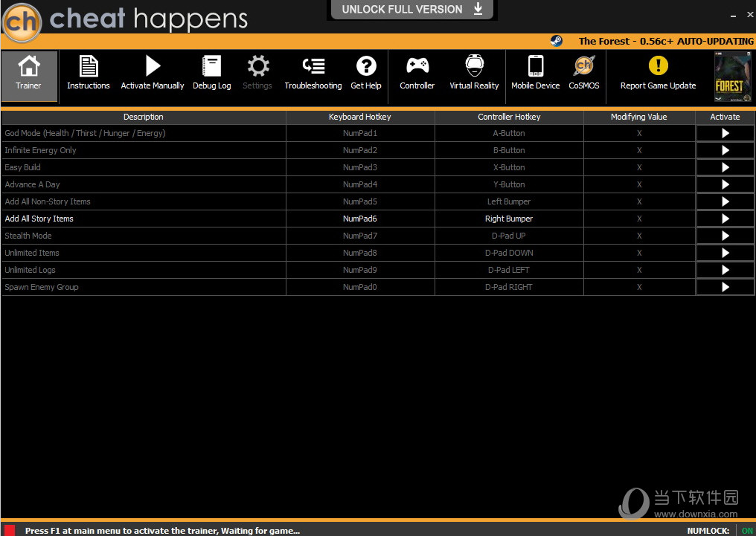Click The Forest game cover thumbnail
756x536 pixels.
(732, 77)
